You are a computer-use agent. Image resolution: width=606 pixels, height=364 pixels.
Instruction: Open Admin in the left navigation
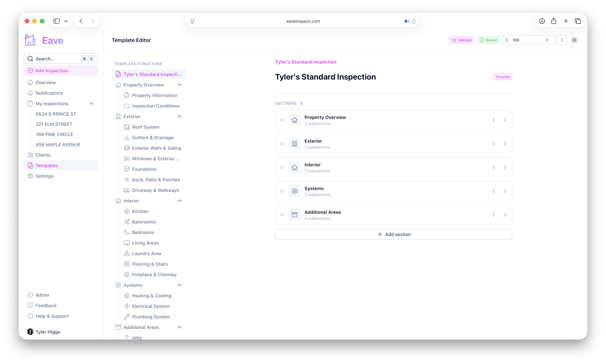point(61,295)
